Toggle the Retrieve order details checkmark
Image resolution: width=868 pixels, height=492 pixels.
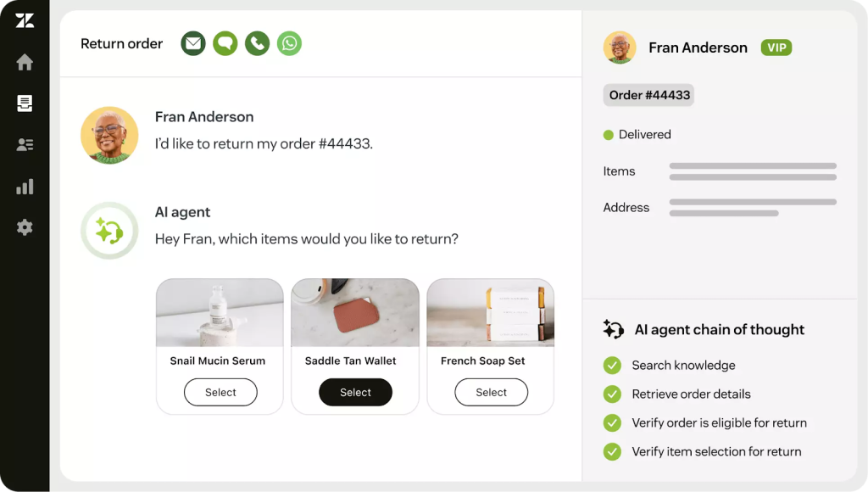[613, 394]
